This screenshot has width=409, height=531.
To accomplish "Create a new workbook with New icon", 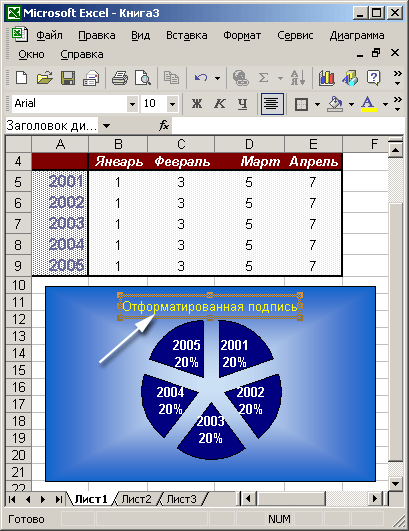I will (x=22, y=78).
